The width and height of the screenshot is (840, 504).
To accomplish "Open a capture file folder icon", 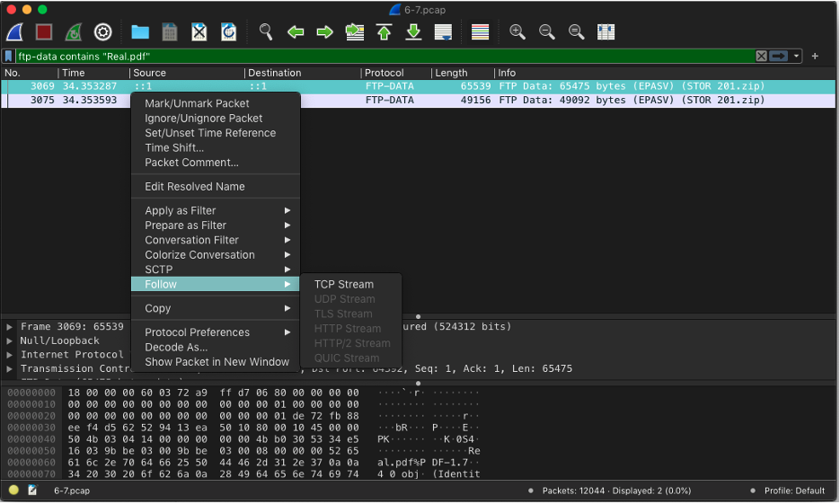I will pyautogui.click(x=140, y=32).
